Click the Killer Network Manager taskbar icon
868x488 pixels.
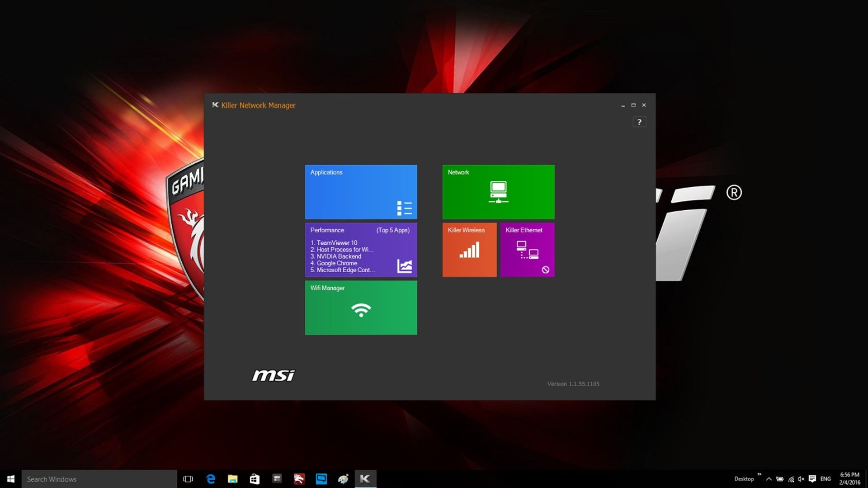click(365, 479)
